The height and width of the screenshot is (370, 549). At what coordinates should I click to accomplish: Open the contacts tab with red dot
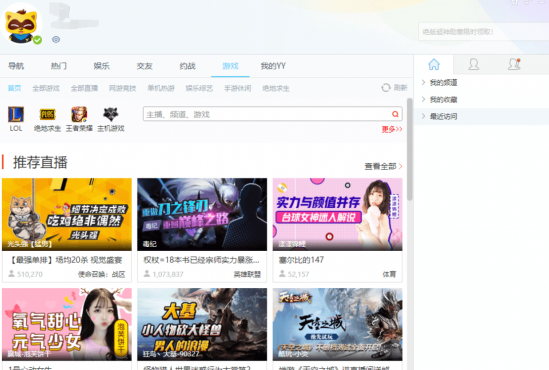tap(514, 64)
